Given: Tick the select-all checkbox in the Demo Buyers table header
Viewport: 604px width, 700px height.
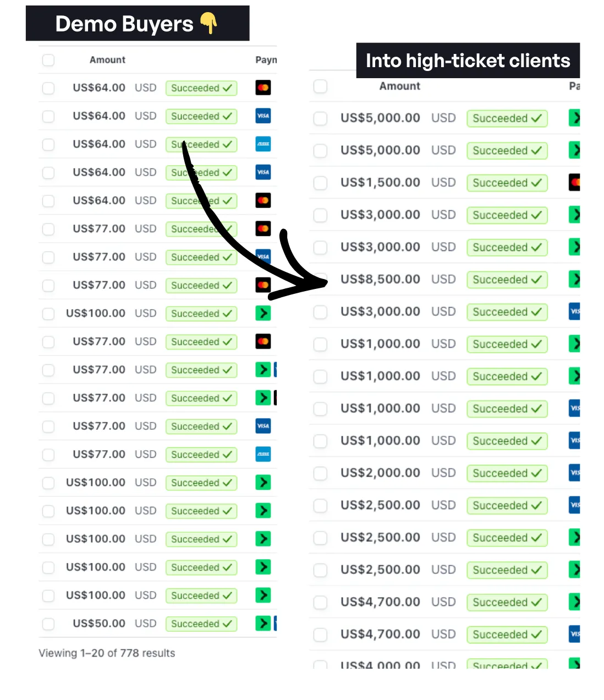Looking at the screenshot, I should point(48,60).
